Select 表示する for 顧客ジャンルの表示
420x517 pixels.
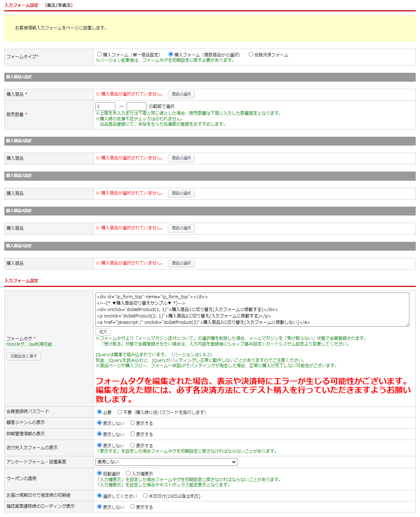click(133, 423)
